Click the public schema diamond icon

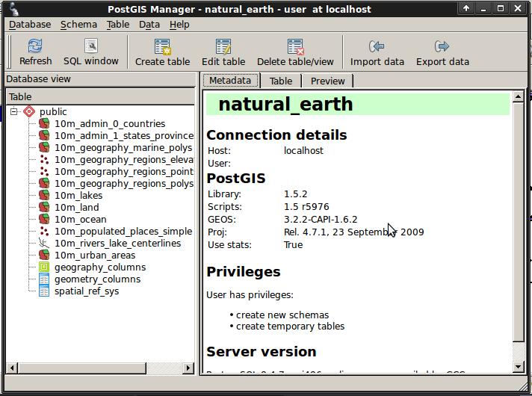pos(30,111)
